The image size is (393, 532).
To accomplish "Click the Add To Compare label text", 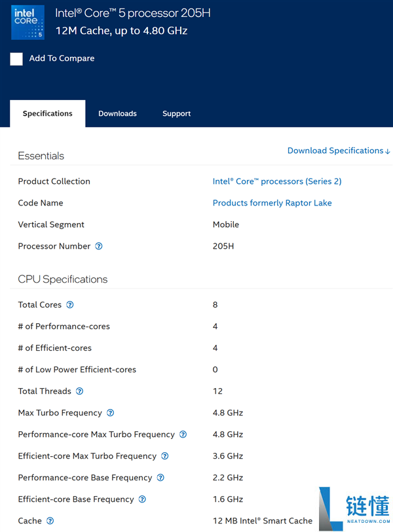I will tap(62, 58).
